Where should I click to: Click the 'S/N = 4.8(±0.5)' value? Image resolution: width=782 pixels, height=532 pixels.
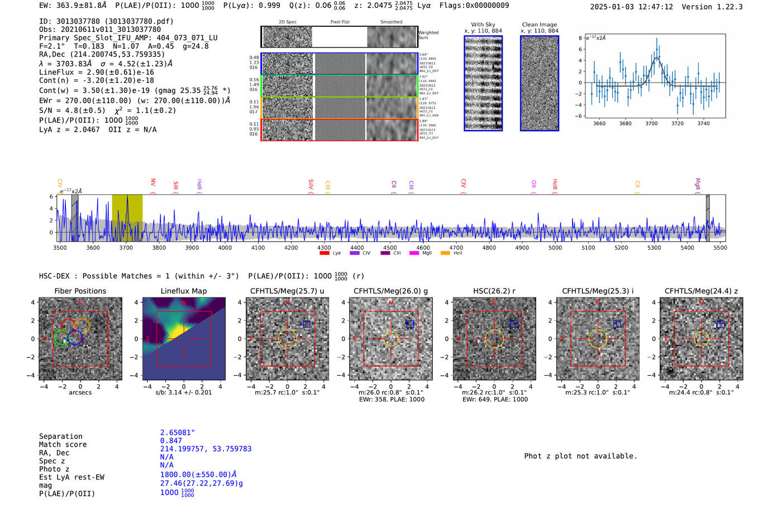pyautogui.click(x=72, y=111)
